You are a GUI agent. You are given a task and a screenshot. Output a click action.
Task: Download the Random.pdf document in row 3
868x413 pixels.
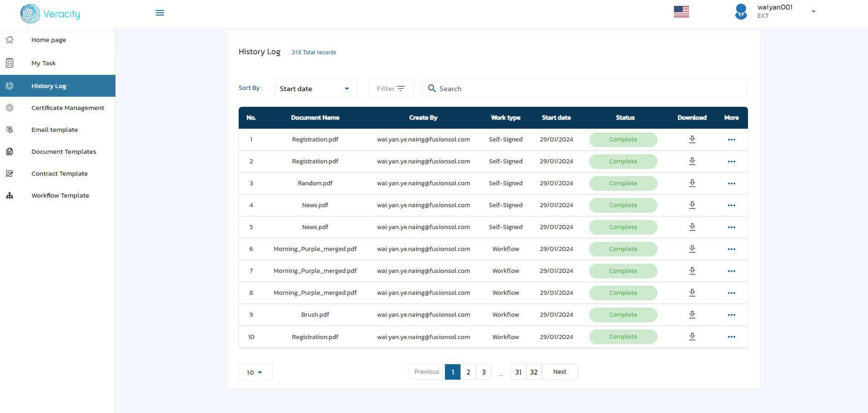[692, 183]
